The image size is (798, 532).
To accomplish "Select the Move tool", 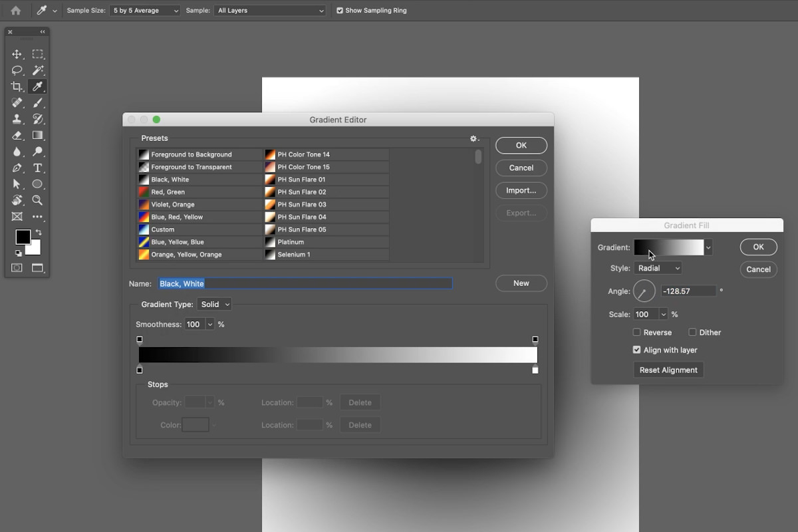I will coord(17,55).
